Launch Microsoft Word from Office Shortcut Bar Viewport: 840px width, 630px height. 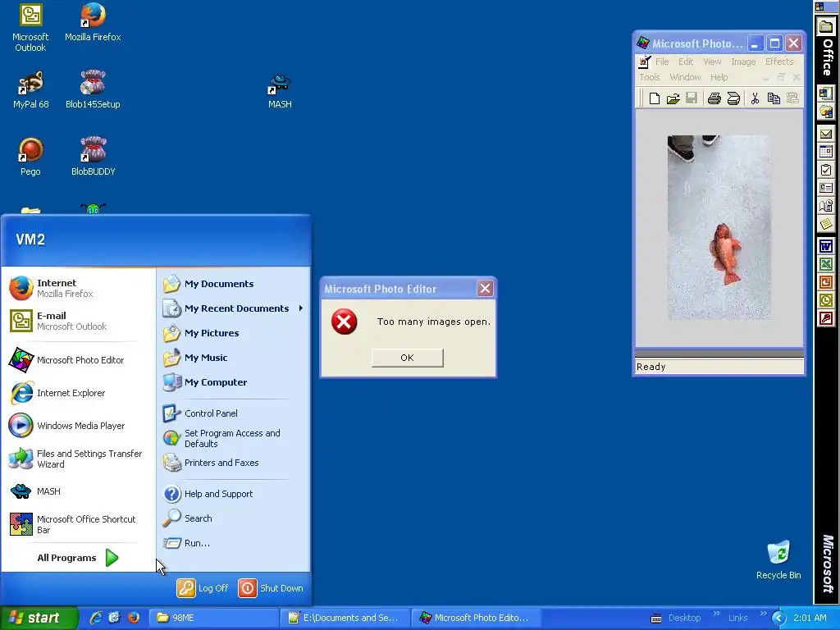(825, 246)
